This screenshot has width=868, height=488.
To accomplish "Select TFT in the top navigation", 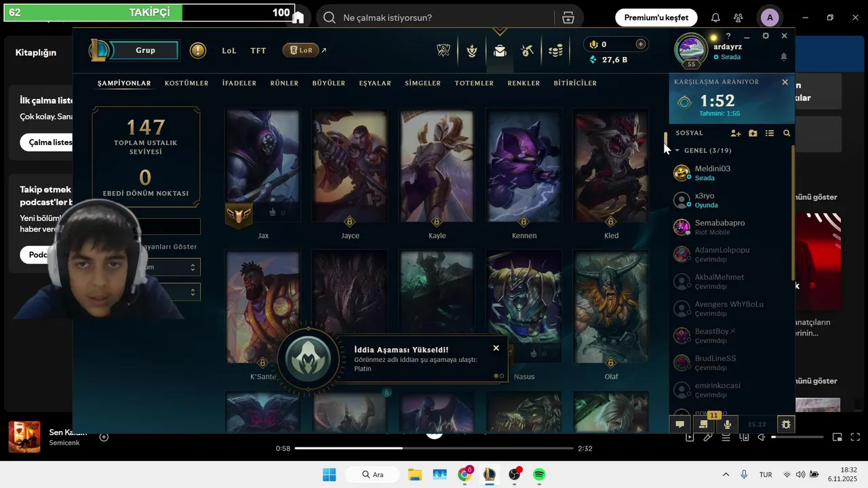I will 258,51.
